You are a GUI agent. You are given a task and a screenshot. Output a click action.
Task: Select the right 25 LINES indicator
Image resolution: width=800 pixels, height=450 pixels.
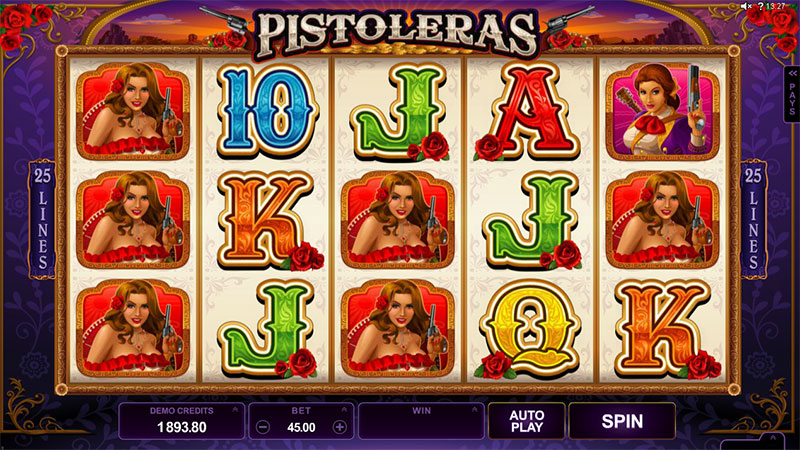[x=753, y=219]
